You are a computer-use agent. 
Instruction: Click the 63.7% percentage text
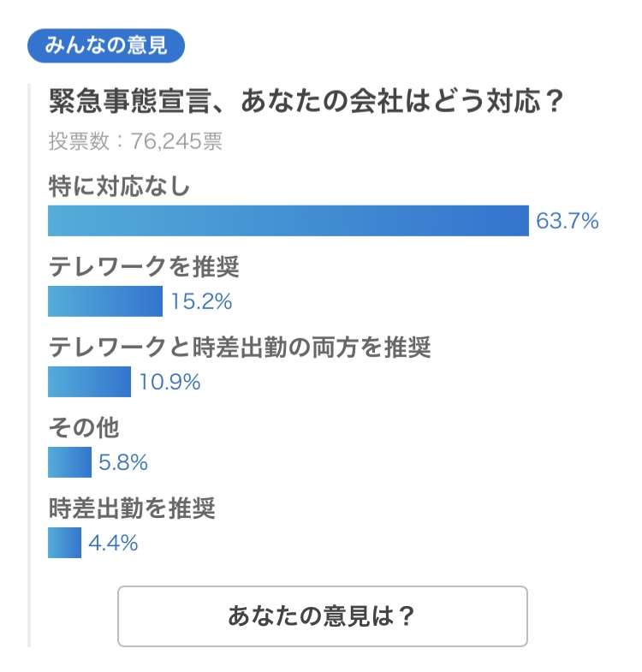point(567,221)
